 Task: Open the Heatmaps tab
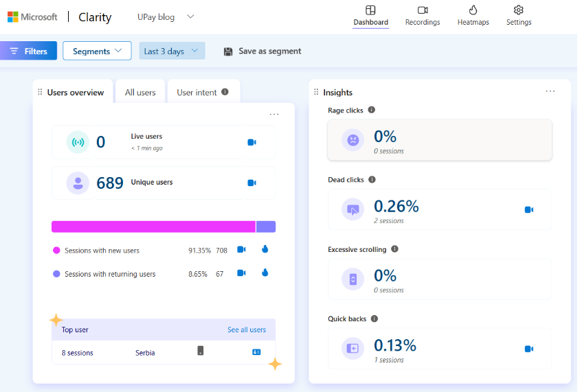pos(473,16)
